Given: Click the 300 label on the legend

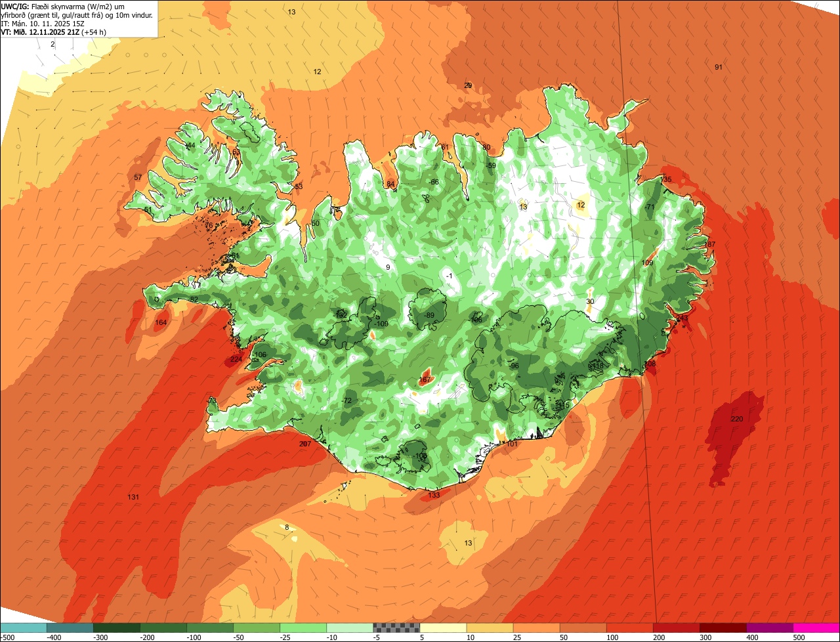Looking at the screenshot, I should (x=705, y=637).
